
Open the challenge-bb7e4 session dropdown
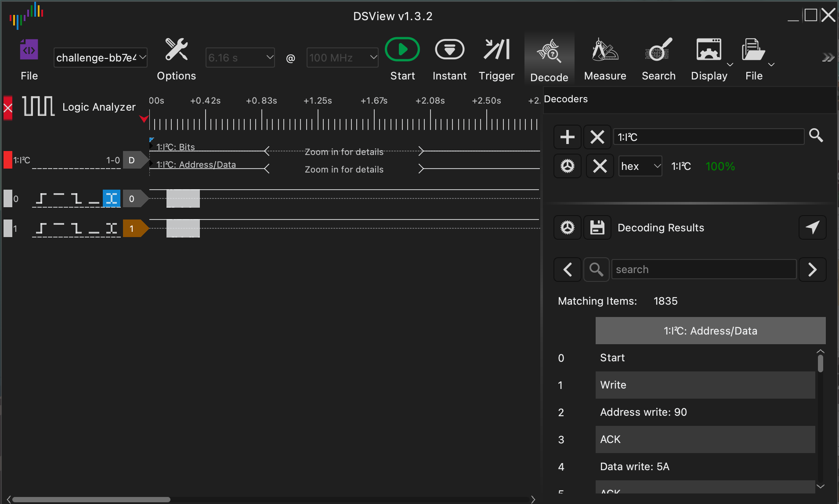tap(100, 58)
